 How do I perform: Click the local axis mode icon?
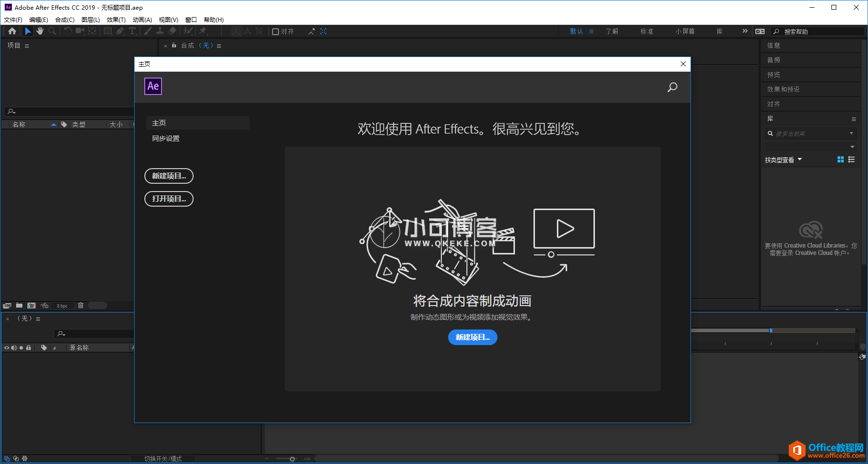pyautogui.click(x=237, y=31)
